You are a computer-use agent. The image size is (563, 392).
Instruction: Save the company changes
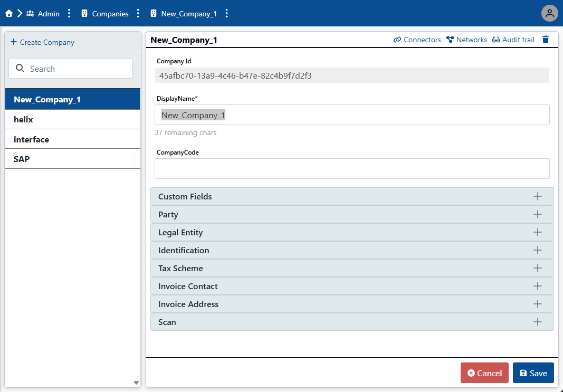(533, 373)
